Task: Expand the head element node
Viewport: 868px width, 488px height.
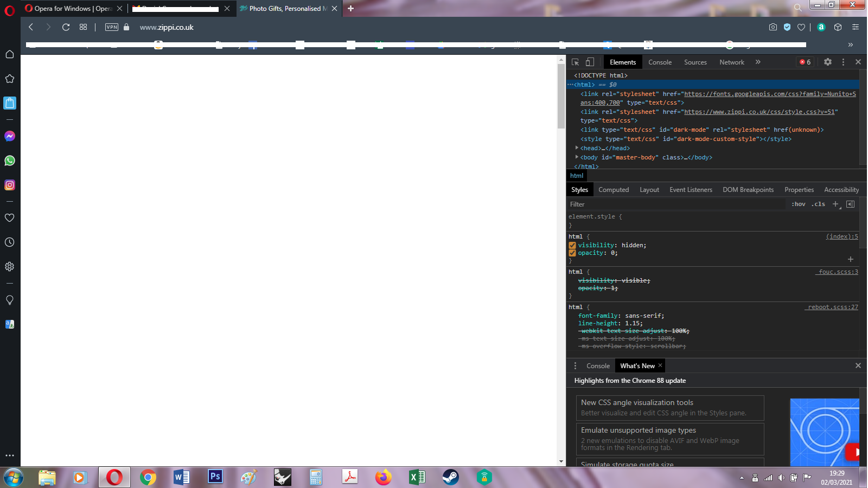Action: (577, 148)
